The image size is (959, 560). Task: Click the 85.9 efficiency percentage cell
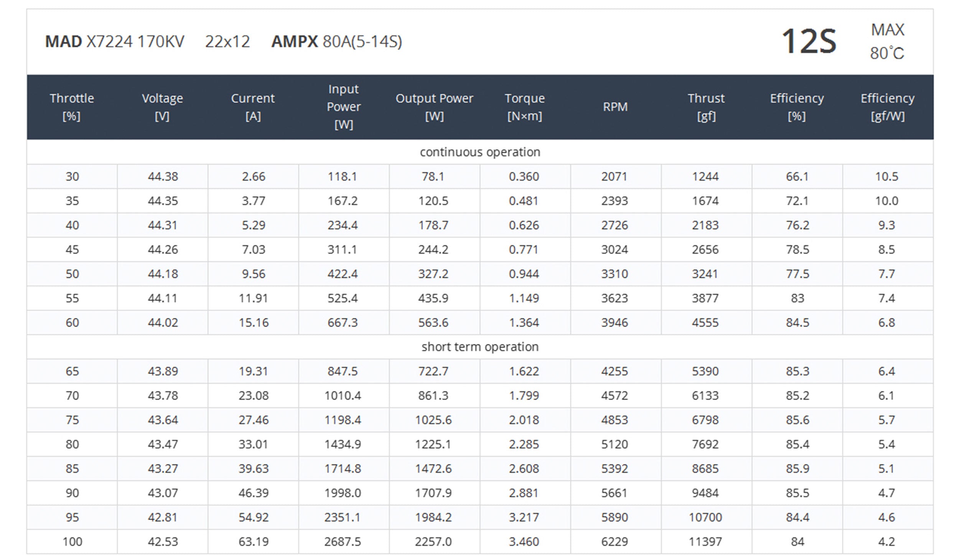(x=797, y=469)
